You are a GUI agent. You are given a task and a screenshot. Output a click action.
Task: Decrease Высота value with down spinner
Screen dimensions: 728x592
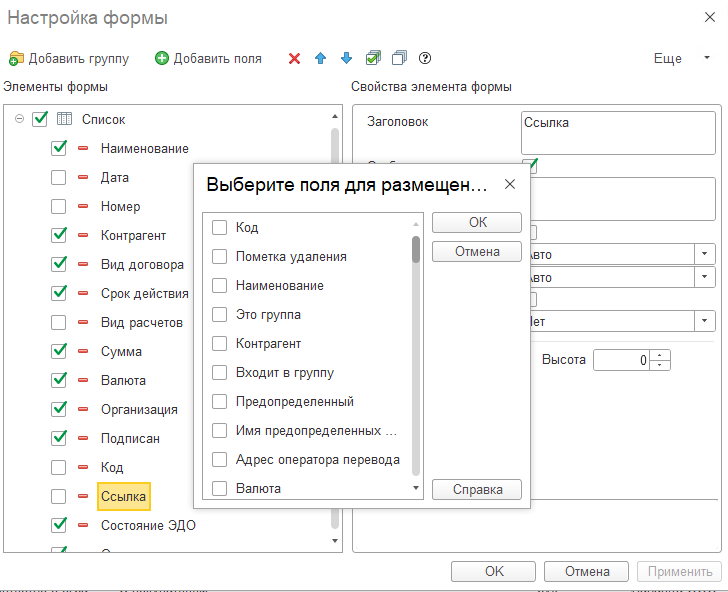click(x=660, y=365)
